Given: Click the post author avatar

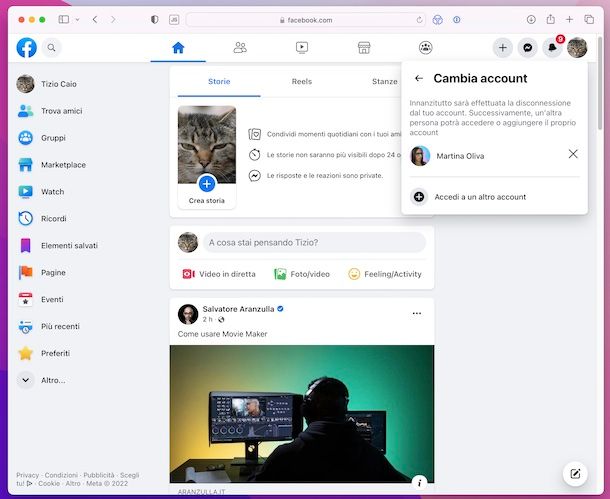Looking at the screenshot, I should point(188,314).
